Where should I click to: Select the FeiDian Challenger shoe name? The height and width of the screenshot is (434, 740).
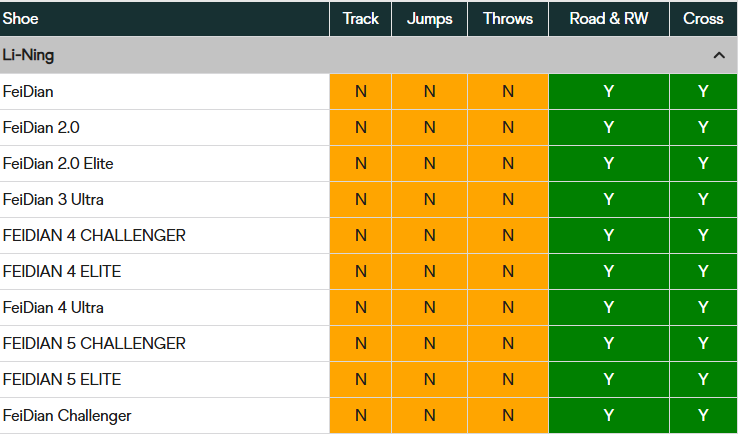(x=67, y=416)
